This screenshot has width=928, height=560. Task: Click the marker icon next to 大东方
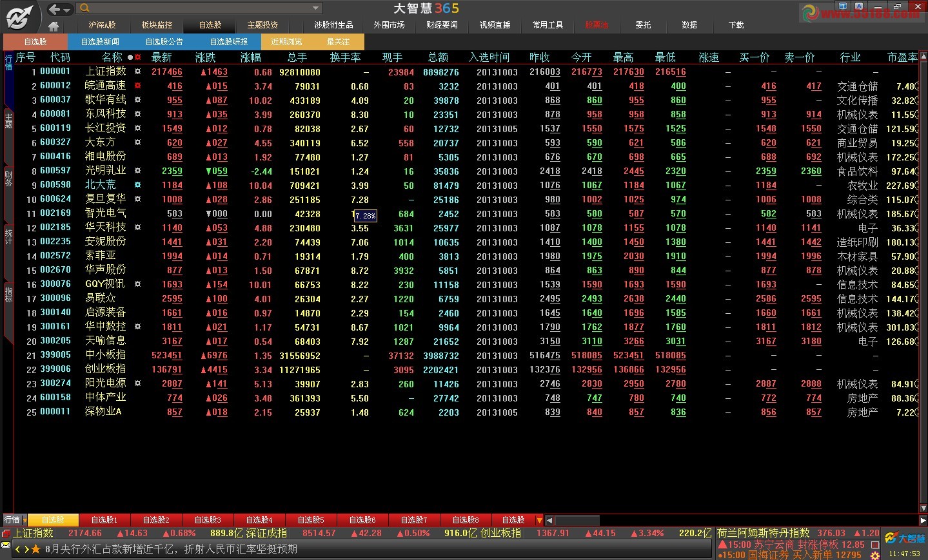pos(137,142)
